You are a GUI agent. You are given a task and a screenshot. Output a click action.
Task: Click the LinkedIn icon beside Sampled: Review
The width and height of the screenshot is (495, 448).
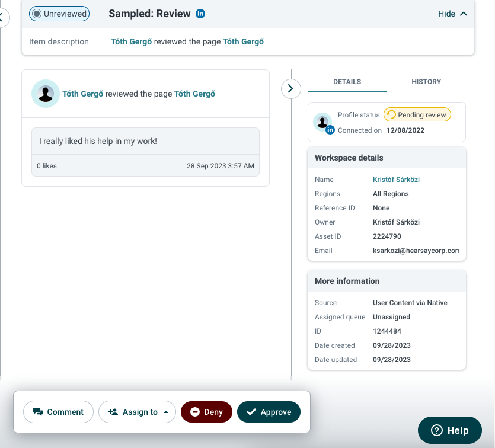(200, 14)
